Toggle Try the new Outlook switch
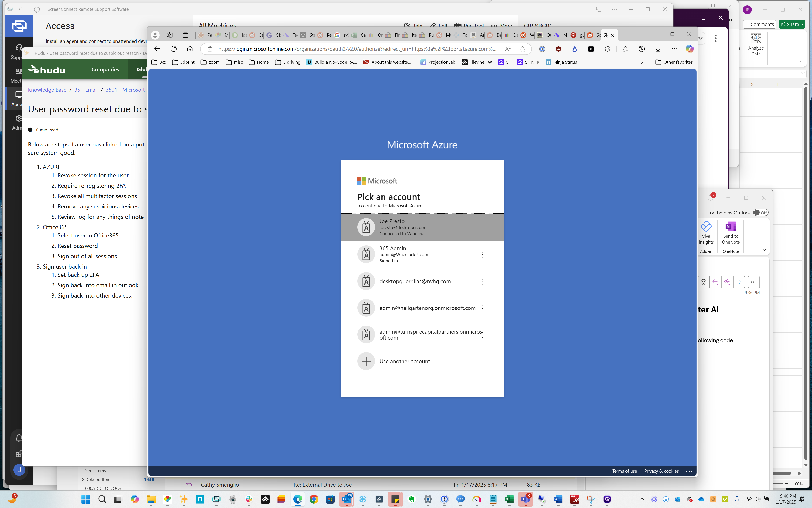The width and height of the screenshot is (812, 508). (760, 213)
